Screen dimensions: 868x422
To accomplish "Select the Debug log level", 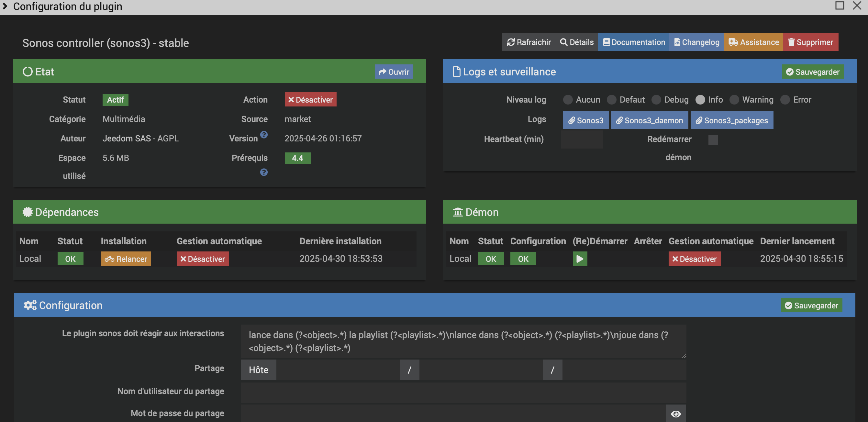I will pos(656,100).
